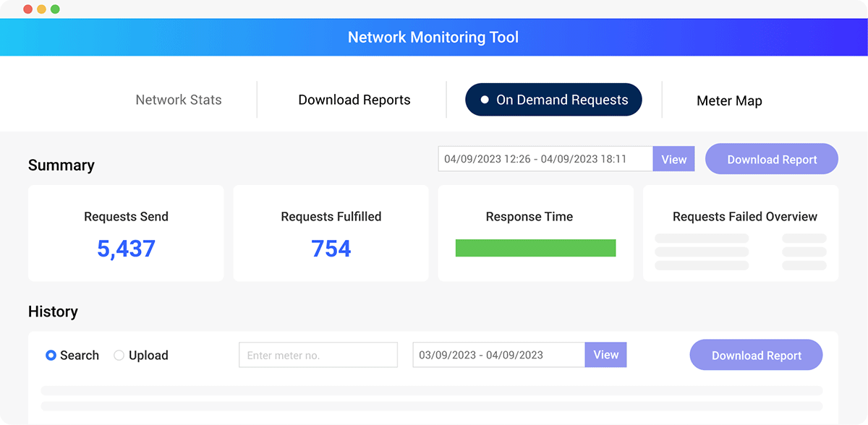868x425 pixels.
Task: Click the Requests Fulfilled card
Action: (x=331, y=233)
